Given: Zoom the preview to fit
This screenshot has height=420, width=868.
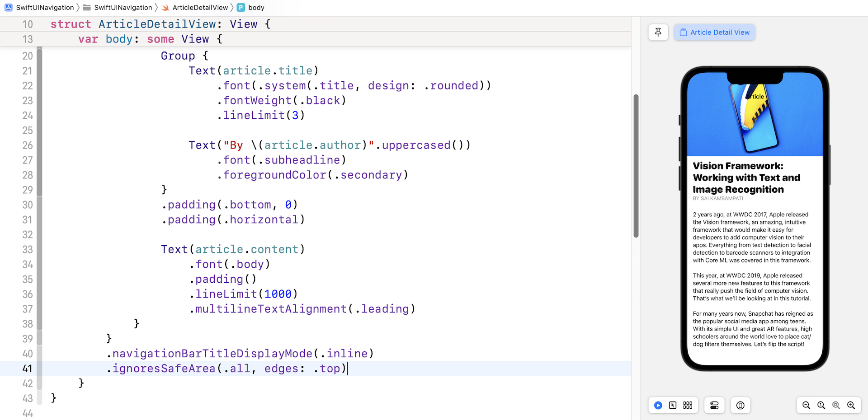Looking at the screenshot, I should [836, 405].
